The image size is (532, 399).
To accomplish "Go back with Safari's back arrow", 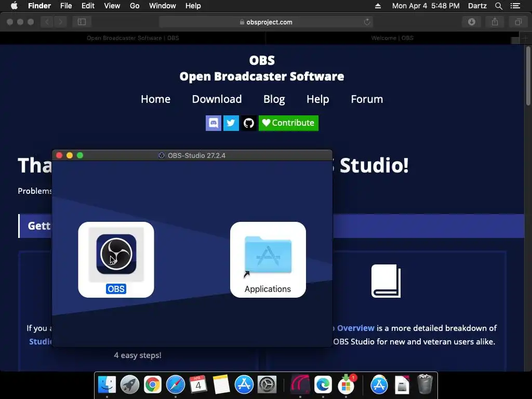I will click(47, 22).
